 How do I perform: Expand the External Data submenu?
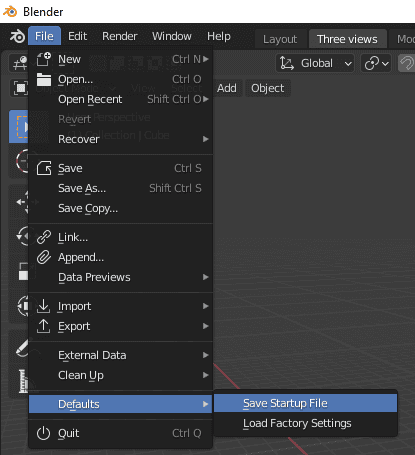tap(120, 355)
